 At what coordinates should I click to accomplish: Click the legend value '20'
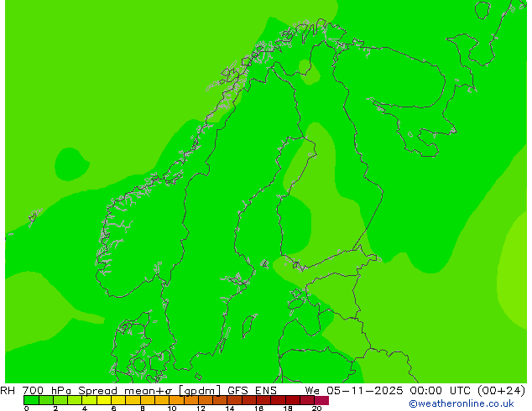316,408
